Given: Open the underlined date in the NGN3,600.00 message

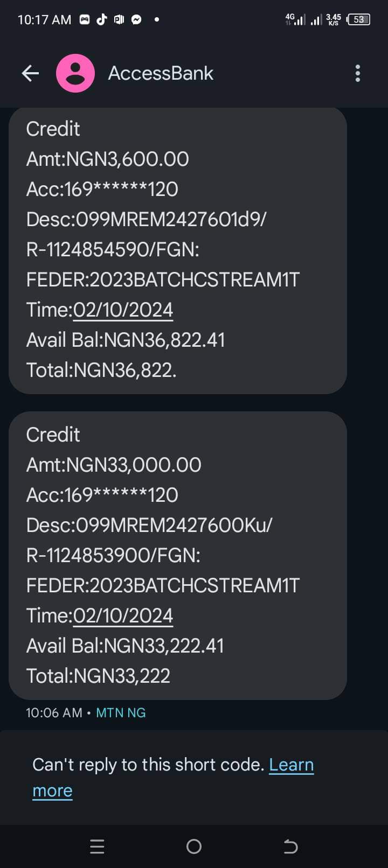Looking at the screenshot, I should click(123, 310).
